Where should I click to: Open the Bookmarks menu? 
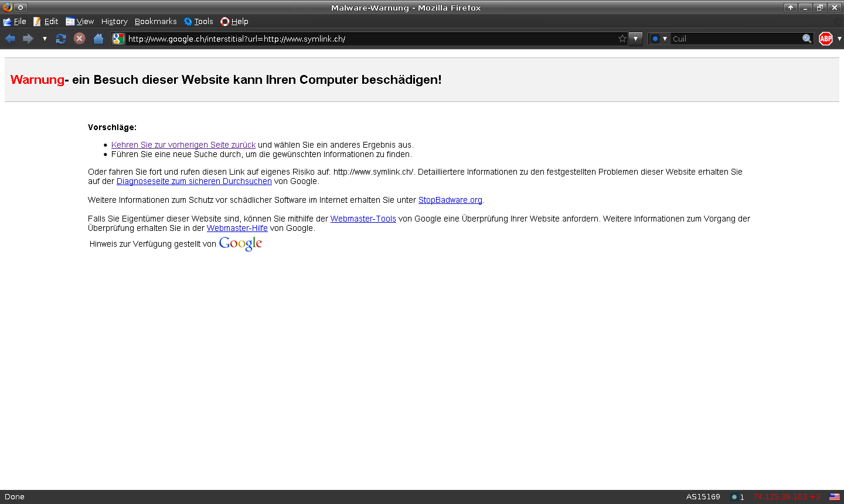point(155,22)
